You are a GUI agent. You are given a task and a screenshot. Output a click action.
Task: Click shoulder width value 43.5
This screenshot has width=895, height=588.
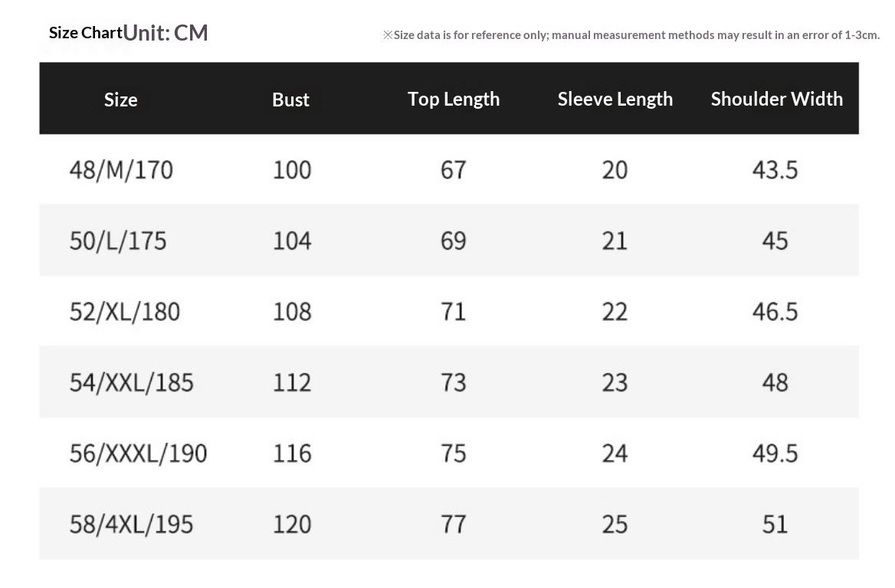coord(775,169)
